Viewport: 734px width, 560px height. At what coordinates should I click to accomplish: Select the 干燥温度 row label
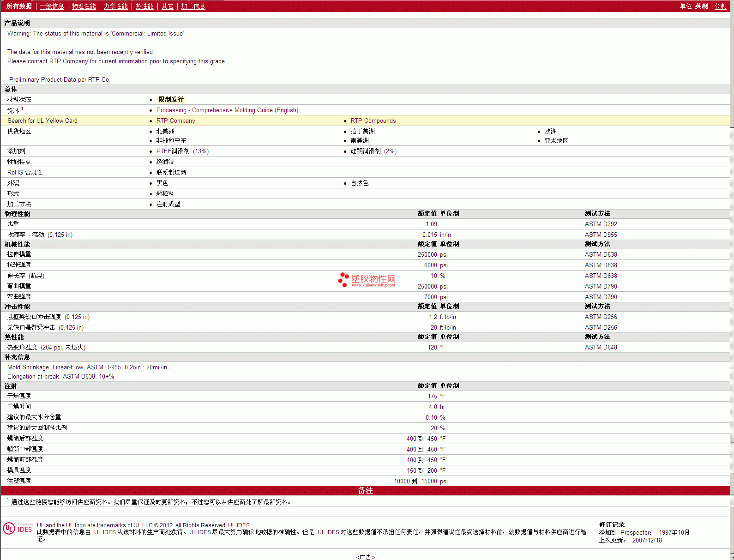(19, 396)
